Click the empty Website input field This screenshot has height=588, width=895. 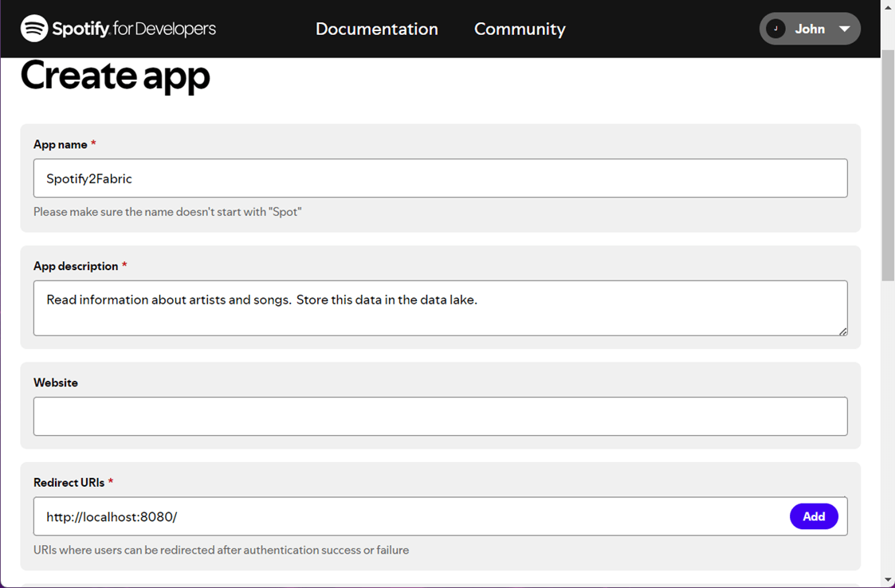[440, 416]
